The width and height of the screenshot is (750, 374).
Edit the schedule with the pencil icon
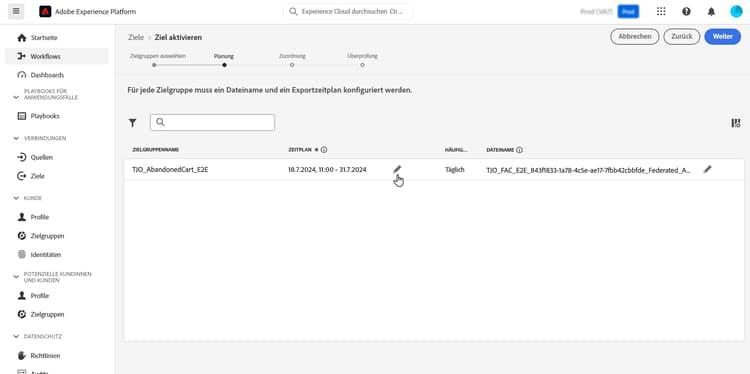pos(397,169)
